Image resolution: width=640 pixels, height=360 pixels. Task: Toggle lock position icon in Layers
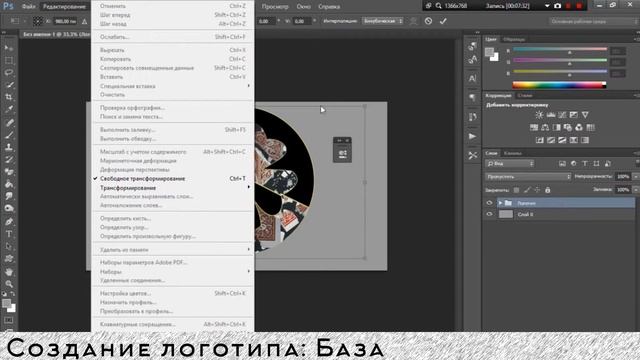point(537,190)
